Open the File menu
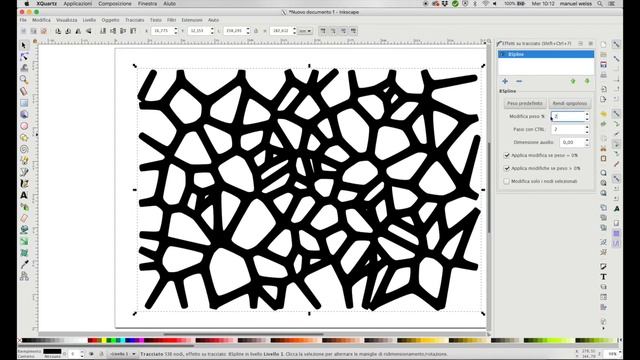 tap(23, 20)
